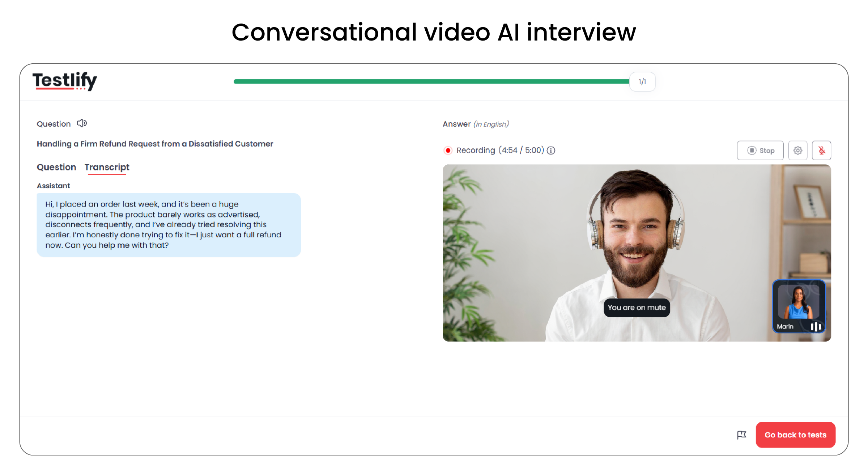Click the refund request question title
This screenshot has width=868, height=474.
pos(155,144)
